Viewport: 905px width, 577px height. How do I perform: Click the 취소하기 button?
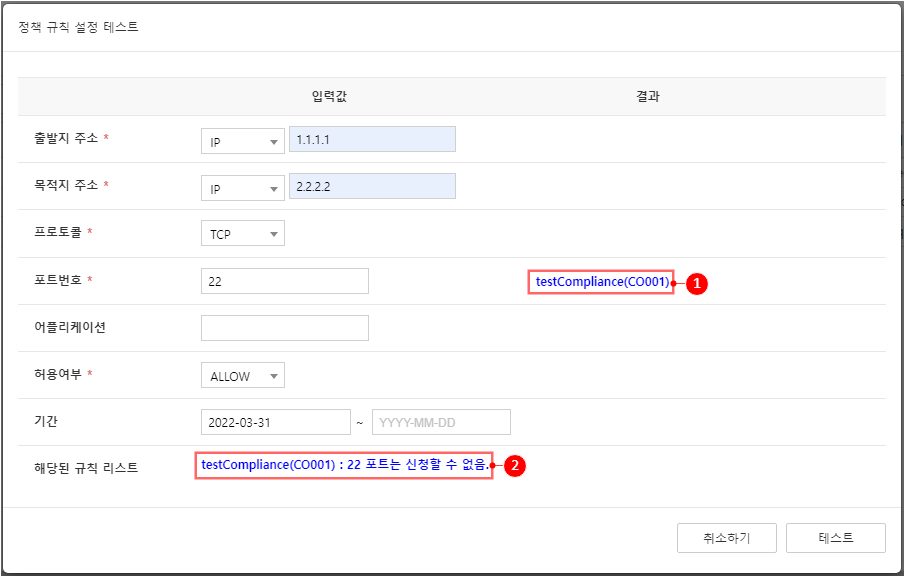(x=727, y=538)
